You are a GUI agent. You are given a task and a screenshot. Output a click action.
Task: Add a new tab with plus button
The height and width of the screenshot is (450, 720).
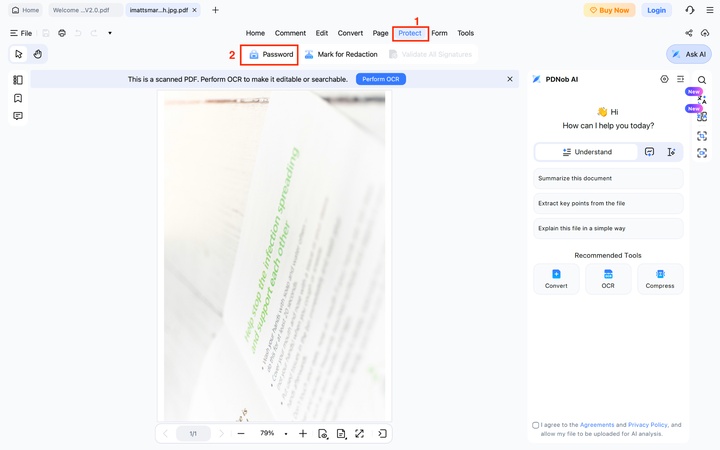[x=215, y=10]
